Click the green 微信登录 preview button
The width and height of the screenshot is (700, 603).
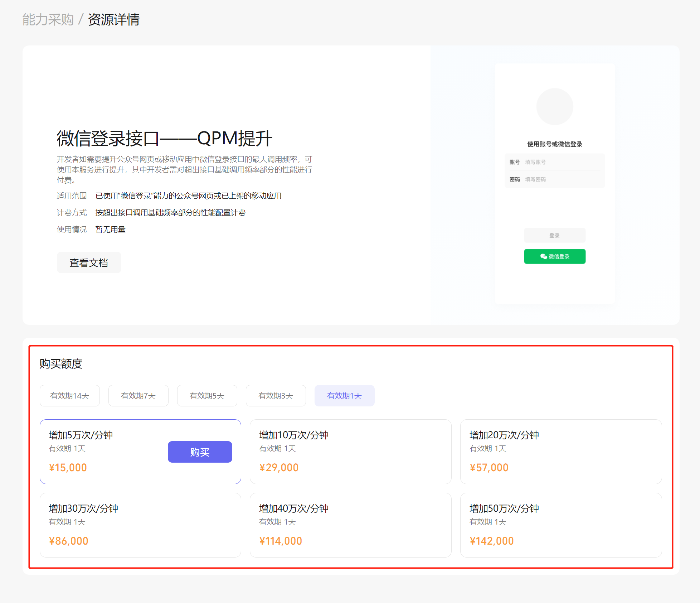pos(555,256)
